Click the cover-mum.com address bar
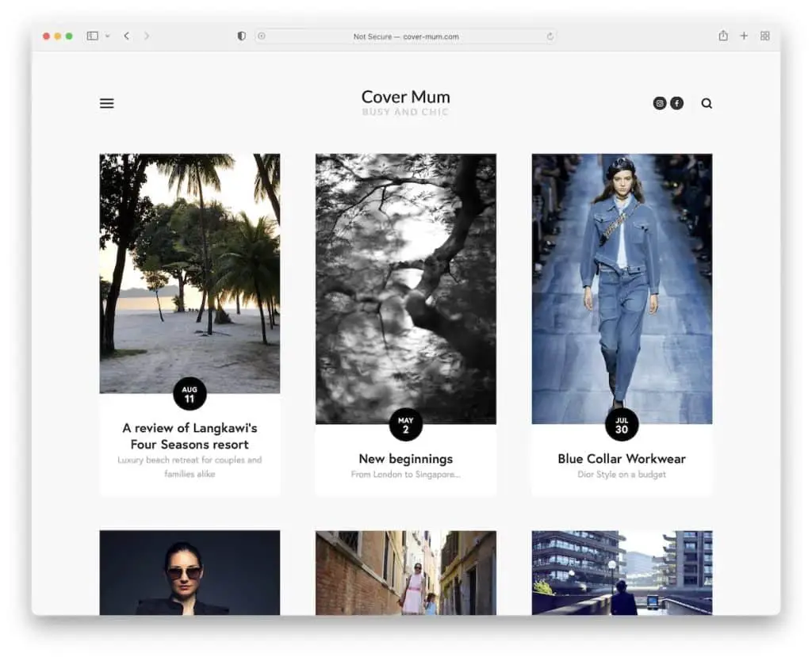812x657 pixels. [x=406, y=36]
